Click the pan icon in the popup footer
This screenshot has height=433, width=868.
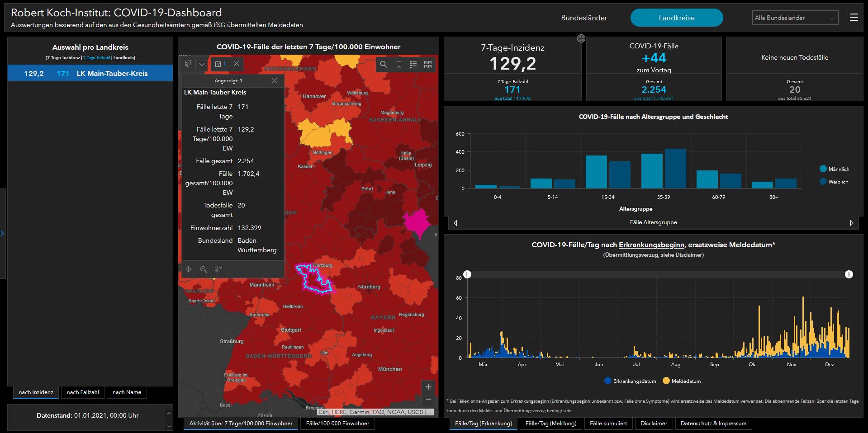point(189,269)
